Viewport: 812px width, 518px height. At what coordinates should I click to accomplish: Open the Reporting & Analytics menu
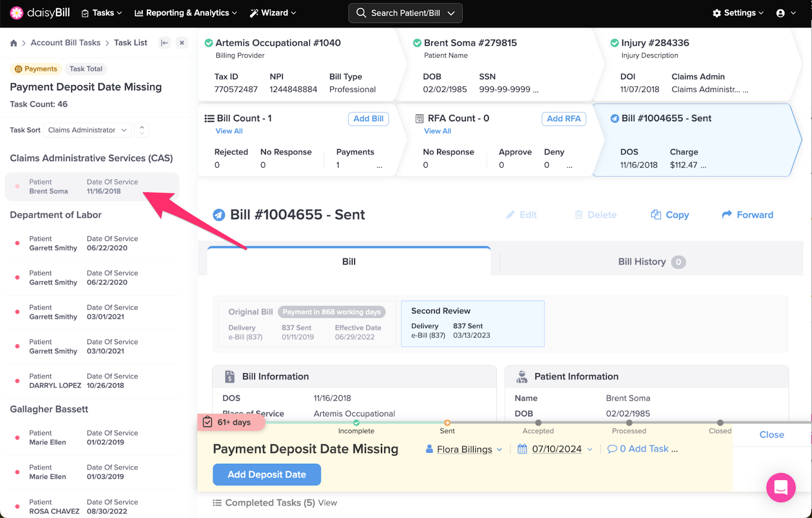click(186, 13)
